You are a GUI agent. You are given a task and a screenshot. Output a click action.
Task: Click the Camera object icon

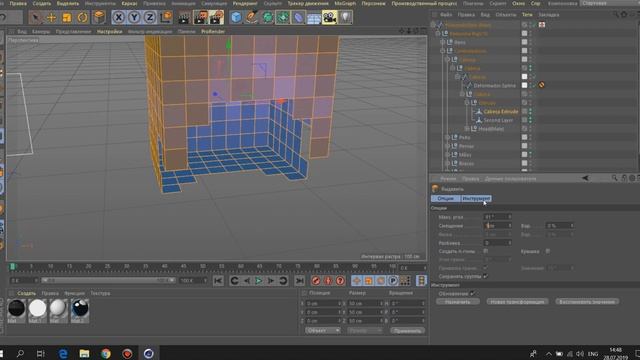click(x=329, y=18)
